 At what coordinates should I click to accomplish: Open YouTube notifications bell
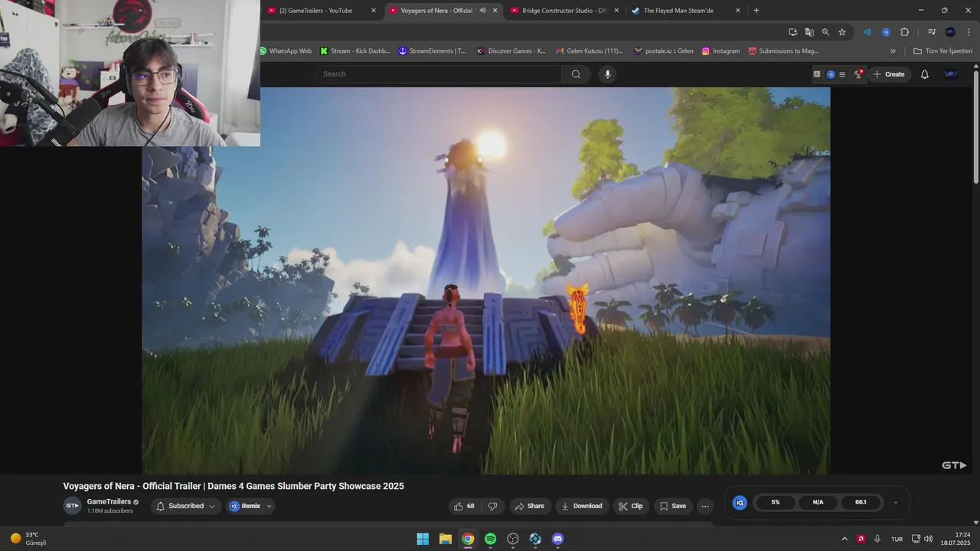[x=924, y=74]
